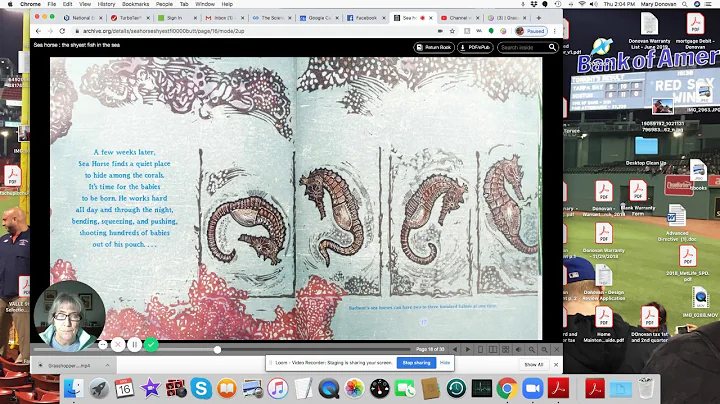The width and height of the screenshot is (720, 404).
Task: Open QuickTime Player from the Dock
Action: click(x=328, y=388)
